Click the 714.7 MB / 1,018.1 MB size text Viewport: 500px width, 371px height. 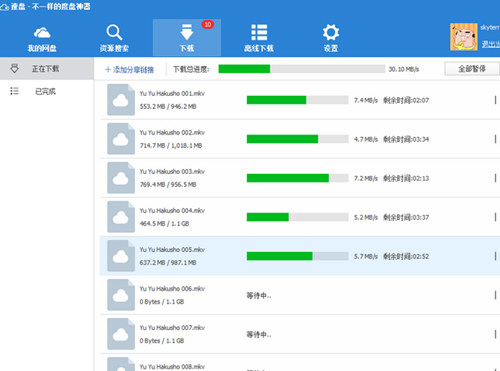click(x=171, y=146)
